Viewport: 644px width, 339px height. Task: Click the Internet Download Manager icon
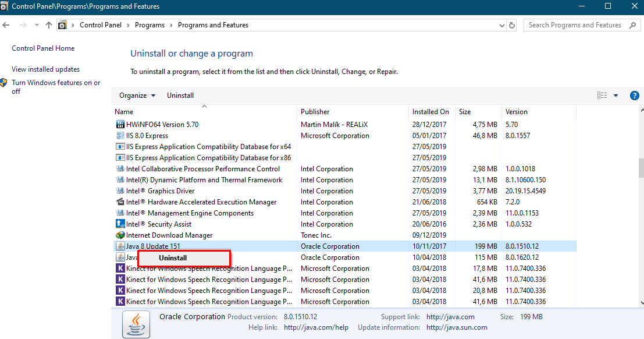[120, 235]
